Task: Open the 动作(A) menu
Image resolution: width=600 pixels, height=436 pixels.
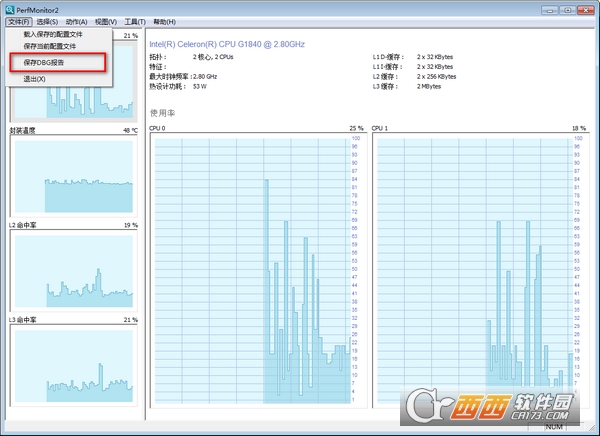Action: pos(77,22)
